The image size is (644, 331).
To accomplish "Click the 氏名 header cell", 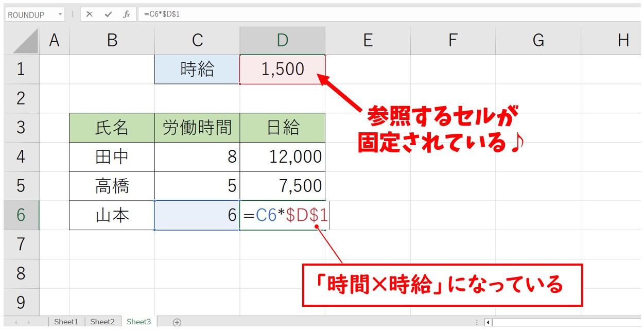I will click(112, 128).
